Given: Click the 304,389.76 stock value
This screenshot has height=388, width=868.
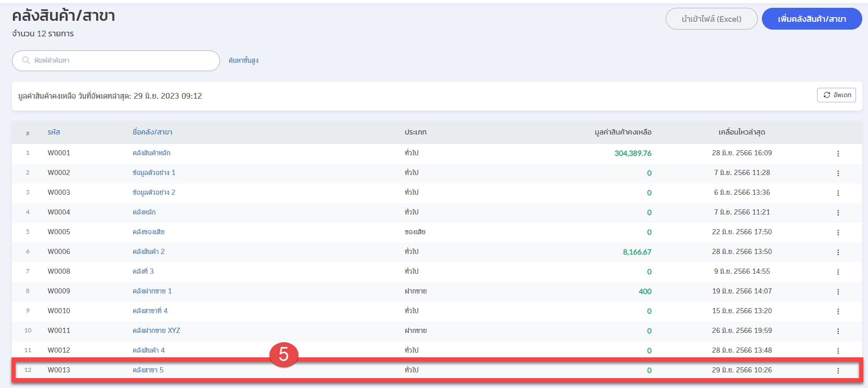Looking at the screenshot, I should [632, 153].
